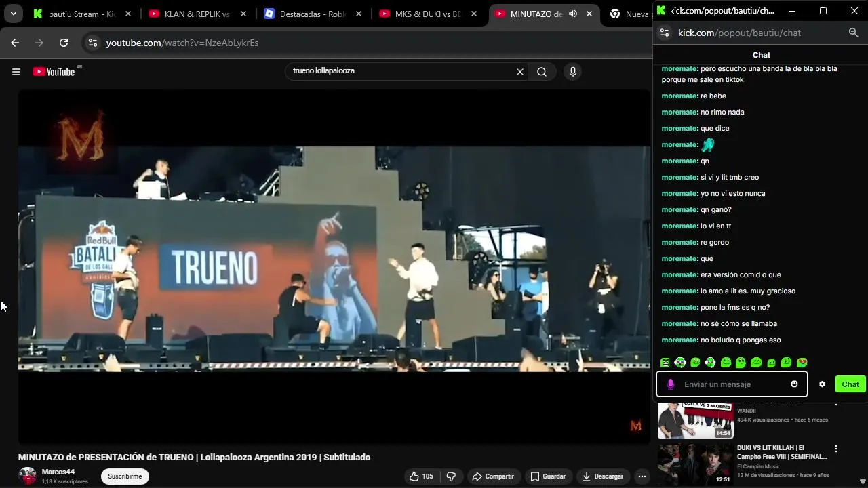This screenshot has height=488, width=868.
Task: Close the Destacadas tab
Action: [x=359, y=14]
